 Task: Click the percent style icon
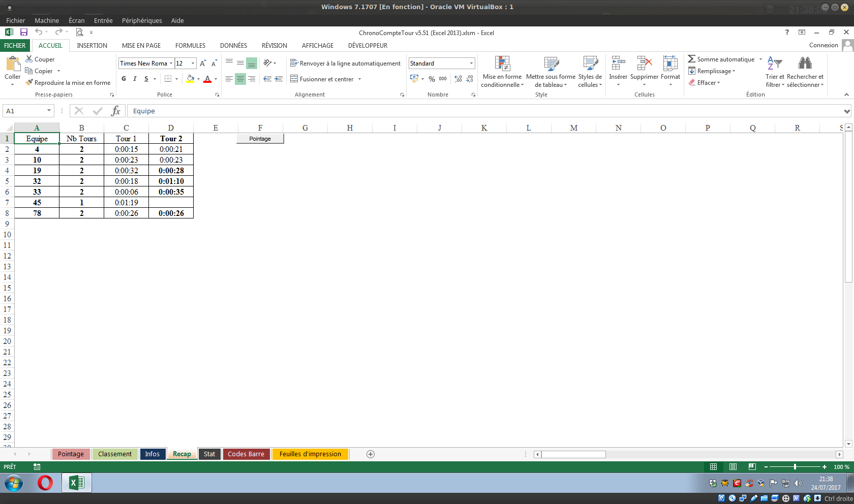[432, 79]
